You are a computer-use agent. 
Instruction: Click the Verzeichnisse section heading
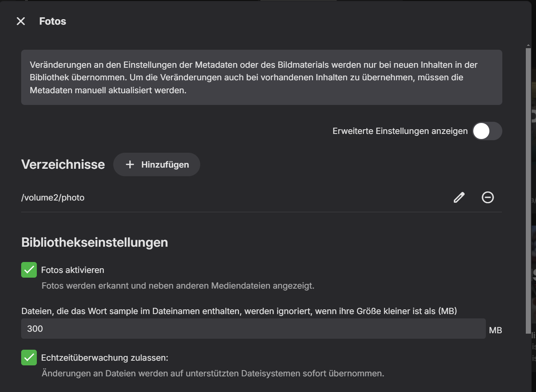[63, 164]
